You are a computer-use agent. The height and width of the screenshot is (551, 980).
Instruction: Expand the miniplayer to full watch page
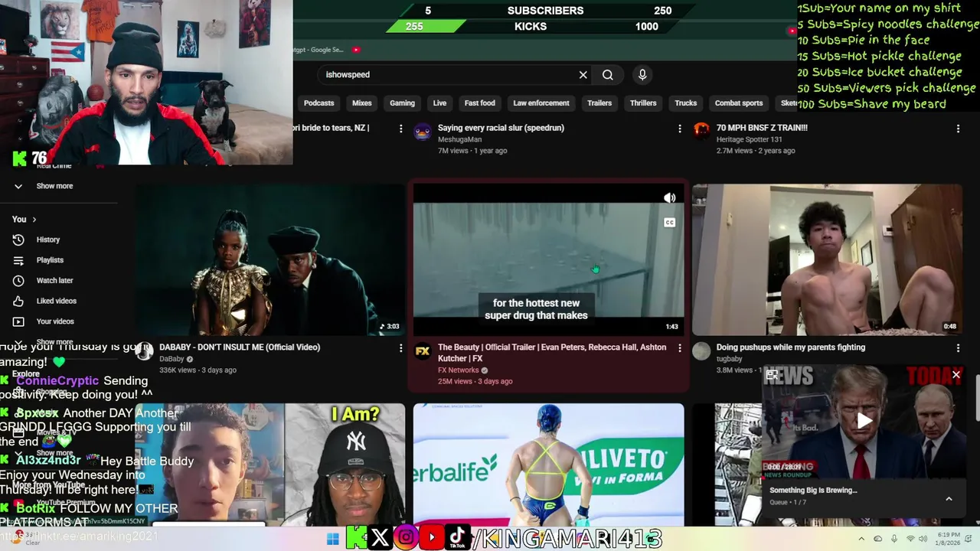(772, 375)
